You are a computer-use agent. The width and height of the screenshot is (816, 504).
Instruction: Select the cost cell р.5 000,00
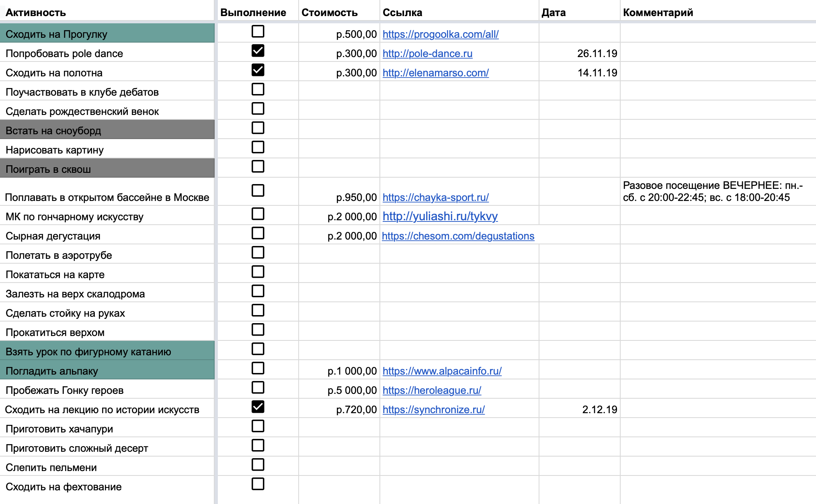click(339, 389)
